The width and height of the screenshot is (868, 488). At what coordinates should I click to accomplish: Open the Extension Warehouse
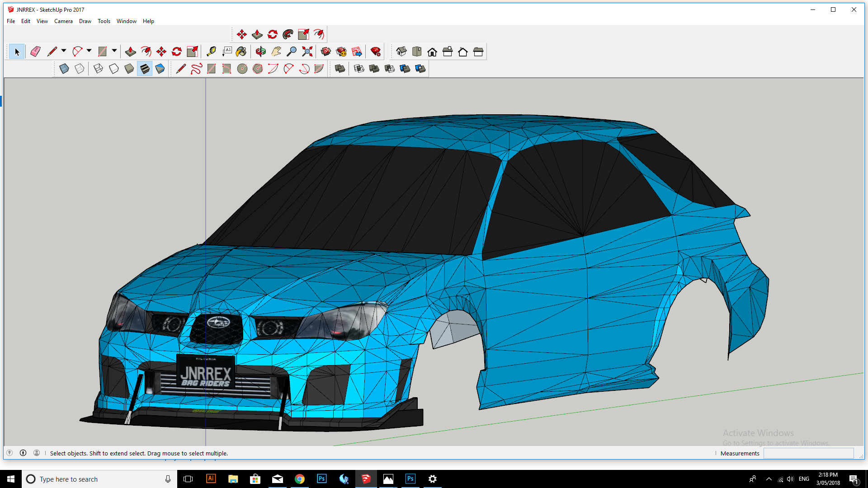point(341,52)
